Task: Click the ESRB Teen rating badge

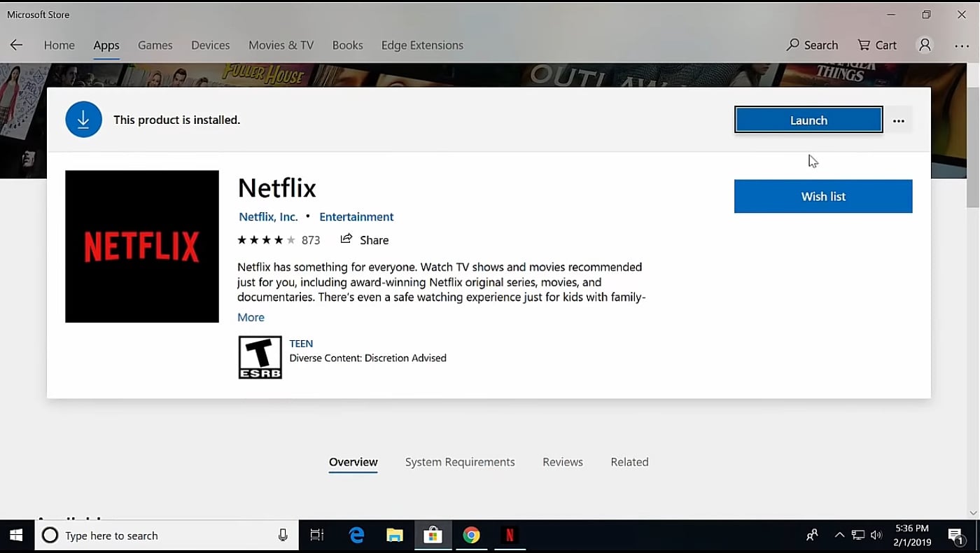Action: tap(260, 357)
